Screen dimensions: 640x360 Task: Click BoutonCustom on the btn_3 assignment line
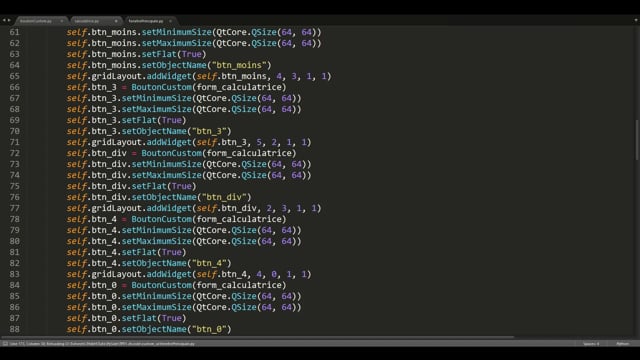[161, 87]
